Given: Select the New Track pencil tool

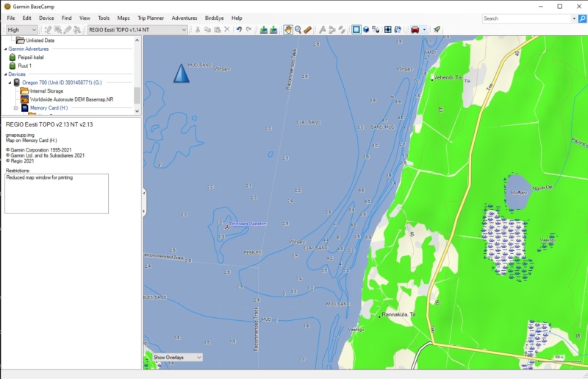Looking at the screenshot, I should tap(68, 29).
